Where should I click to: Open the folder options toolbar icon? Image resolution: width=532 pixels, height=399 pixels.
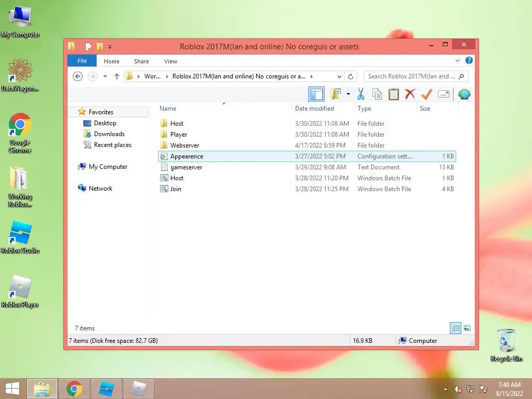click(x=336, y=94)
